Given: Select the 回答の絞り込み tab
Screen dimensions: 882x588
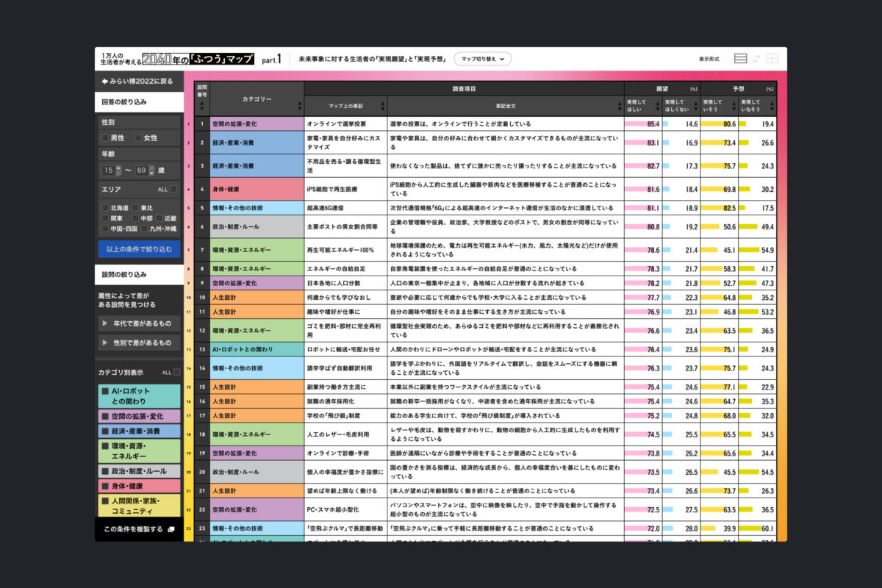Looking at the screenshot, I should click(x=139, y=101).
